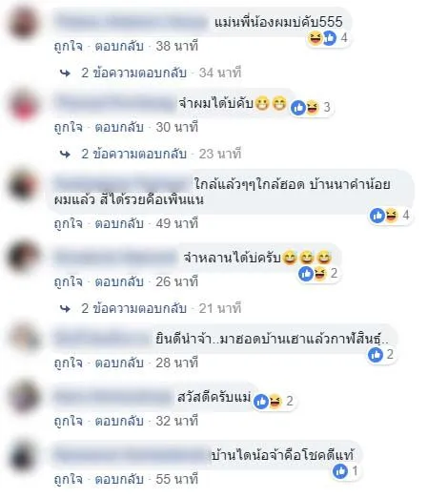The width and height of the screenshot is (448, 498).
Task: Click the 26 นาที timestamp link
Action: coord(176,281)
